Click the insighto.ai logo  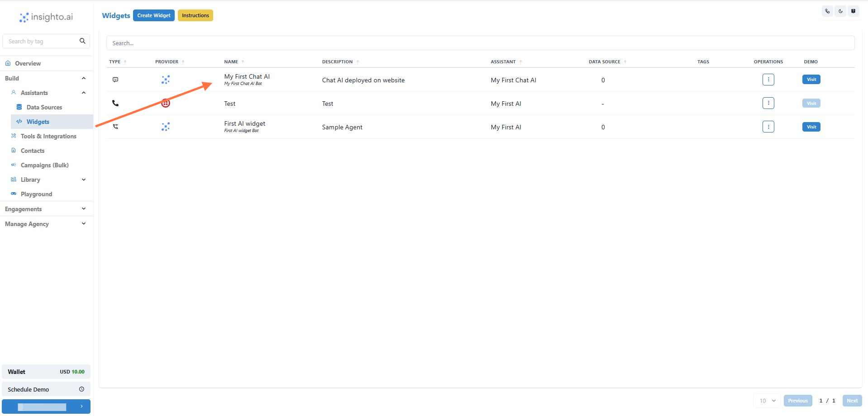point(46,17)
